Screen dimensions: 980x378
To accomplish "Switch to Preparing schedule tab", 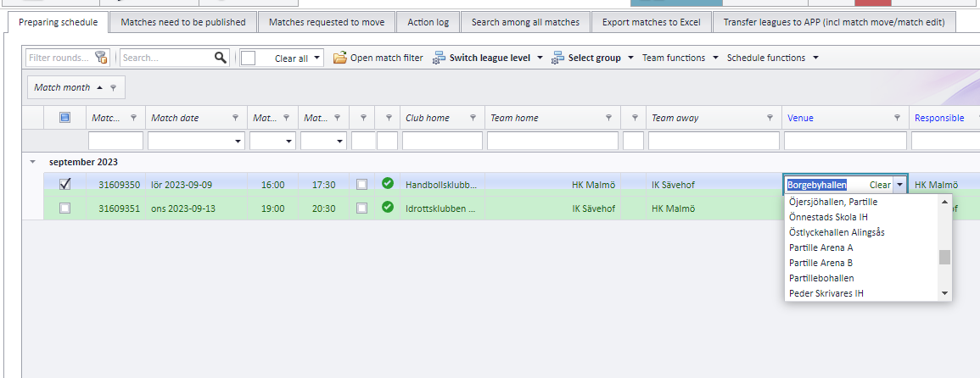I will tap(59, 23).
